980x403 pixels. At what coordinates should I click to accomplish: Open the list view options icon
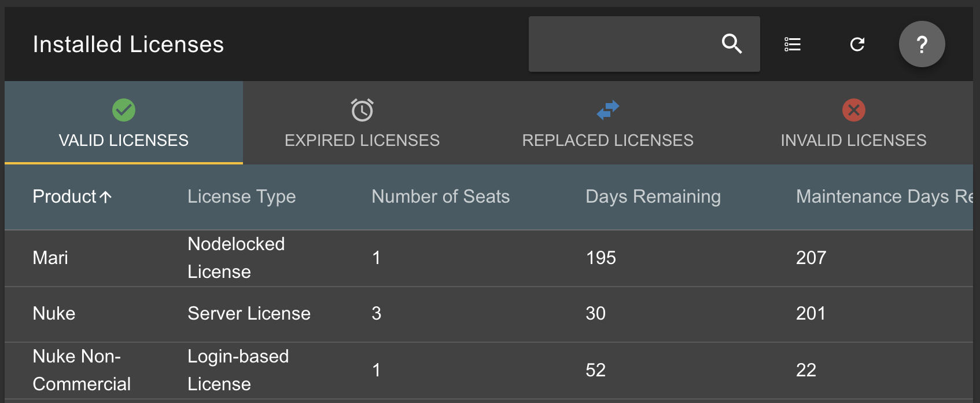pos(793,44)
